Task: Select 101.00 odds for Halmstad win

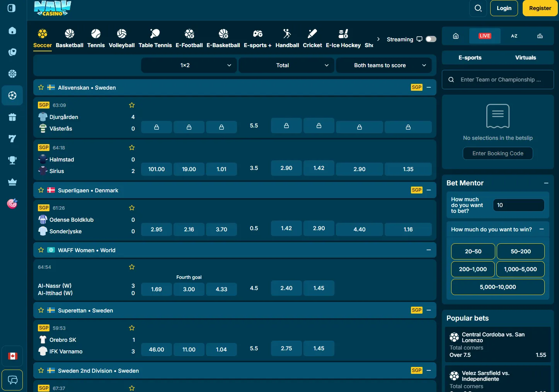Action: (157, 169)
